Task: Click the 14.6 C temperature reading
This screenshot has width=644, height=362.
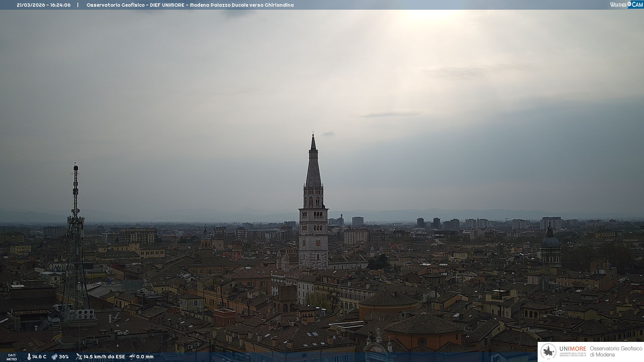Action: pyautogui.click(x=39, y=357)
